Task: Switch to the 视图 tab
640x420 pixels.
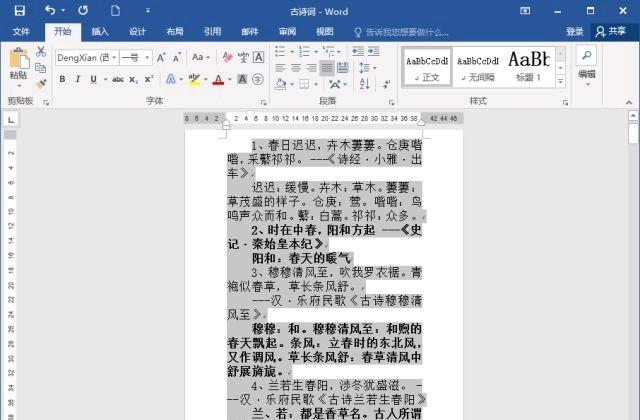Action: [325, 31]
